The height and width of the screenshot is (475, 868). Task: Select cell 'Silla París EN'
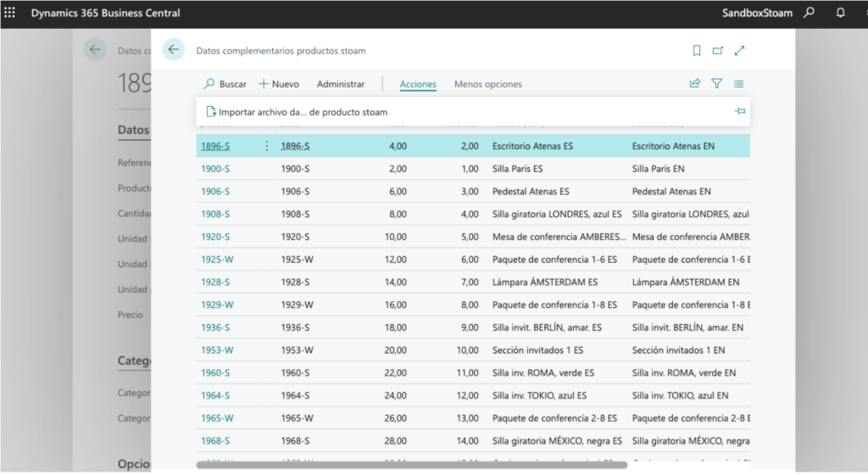[x=658, y=169]
